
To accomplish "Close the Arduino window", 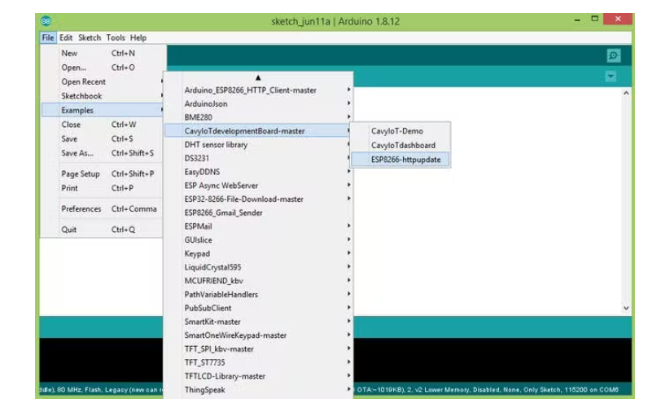I will coord(617,19).
